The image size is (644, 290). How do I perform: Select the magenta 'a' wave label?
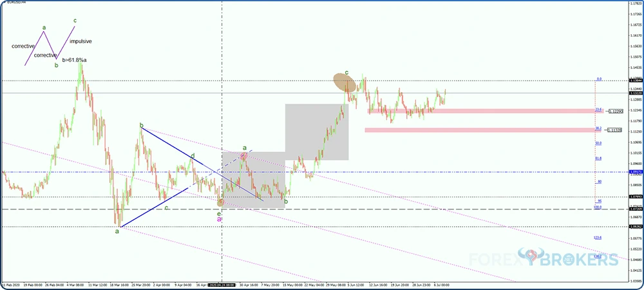click(219, 220)
